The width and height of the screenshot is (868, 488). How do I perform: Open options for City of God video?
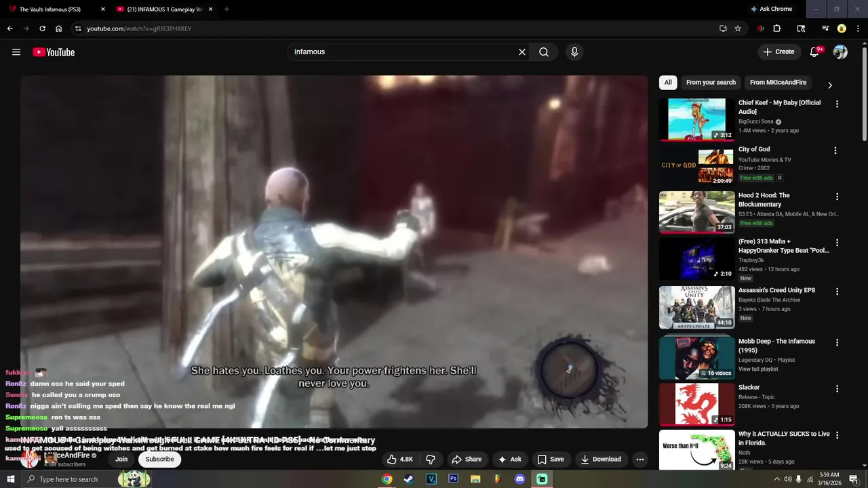835,150
